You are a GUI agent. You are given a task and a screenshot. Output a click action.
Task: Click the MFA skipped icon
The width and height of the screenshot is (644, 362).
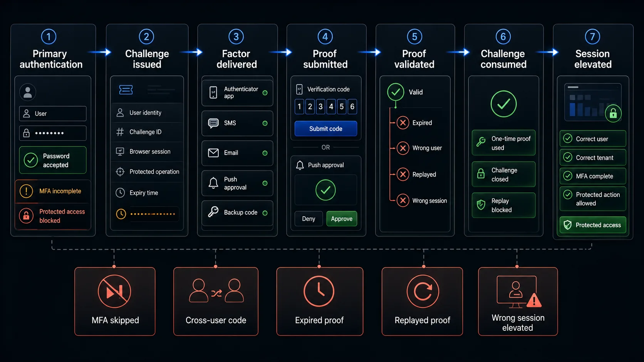(x=114, y=291)
